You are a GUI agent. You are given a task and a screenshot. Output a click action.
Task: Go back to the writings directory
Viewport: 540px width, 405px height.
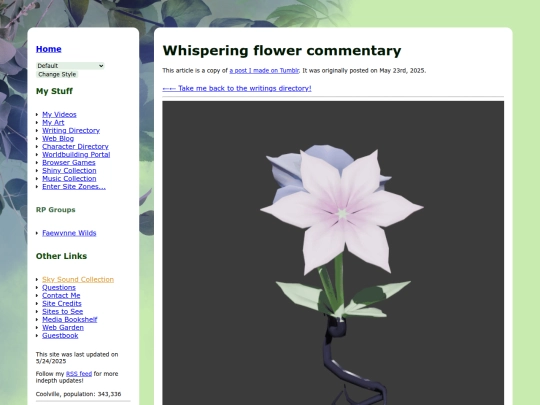tap(237, 89)
